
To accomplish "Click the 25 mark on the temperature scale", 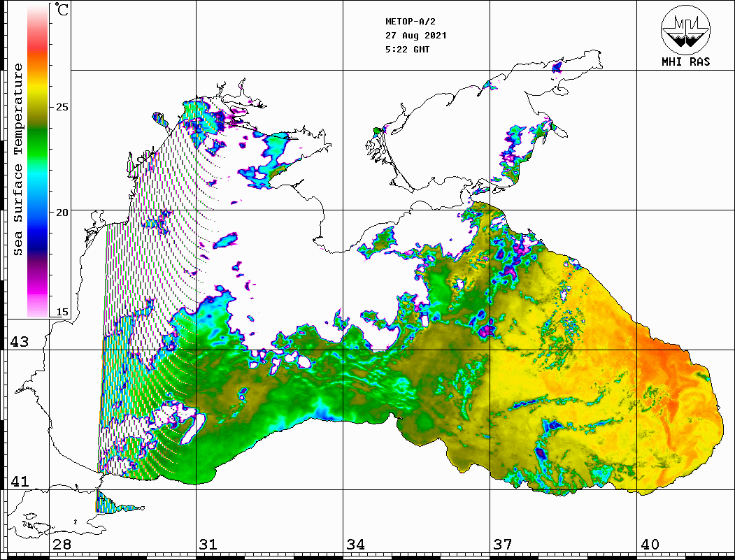I will (x=62, y=107).
